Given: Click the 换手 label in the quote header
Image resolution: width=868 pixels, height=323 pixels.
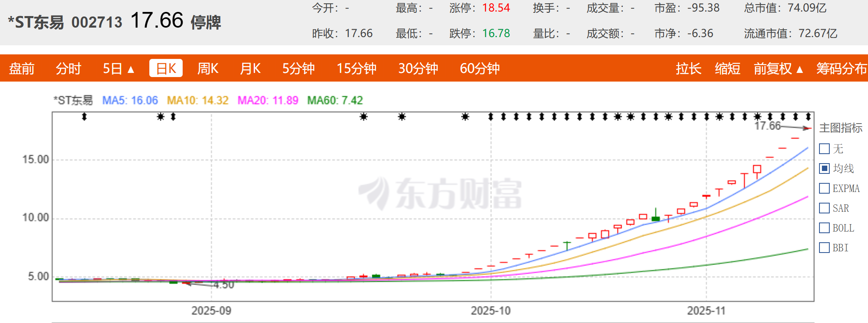Looking at the screenshot, I should [x=546, y=8].
